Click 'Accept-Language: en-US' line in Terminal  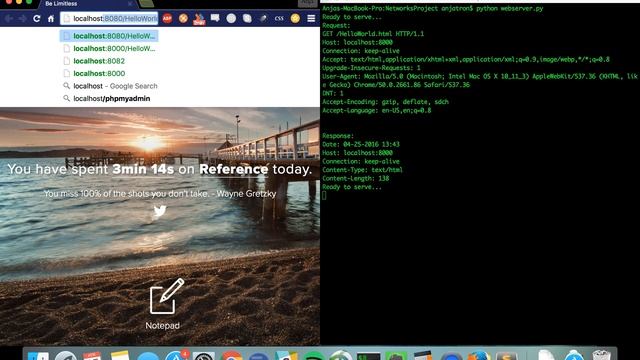click(x=377, y=111)
